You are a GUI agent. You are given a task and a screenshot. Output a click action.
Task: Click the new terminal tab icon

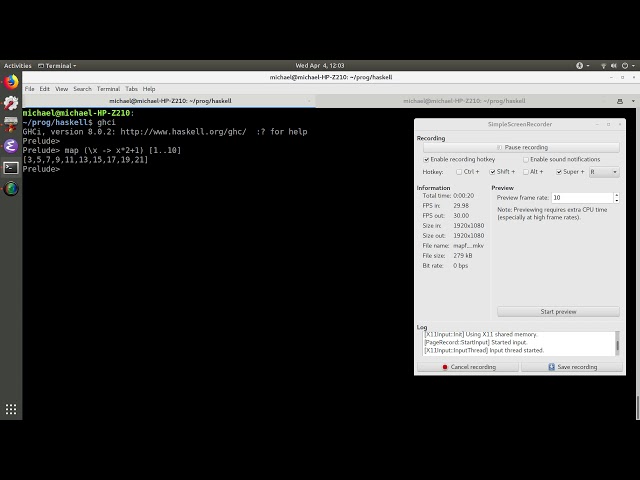point(618,100)
